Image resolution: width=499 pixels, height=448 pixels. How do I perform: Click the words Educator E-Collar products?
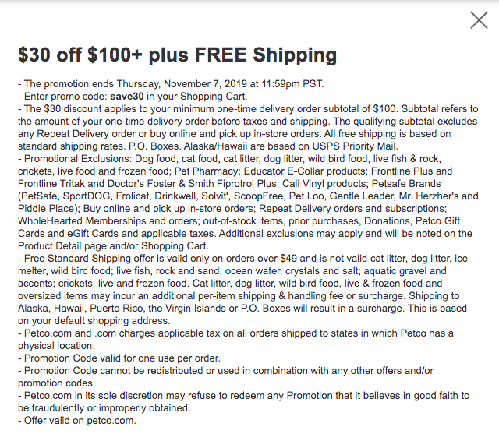(x=306, y=171)
